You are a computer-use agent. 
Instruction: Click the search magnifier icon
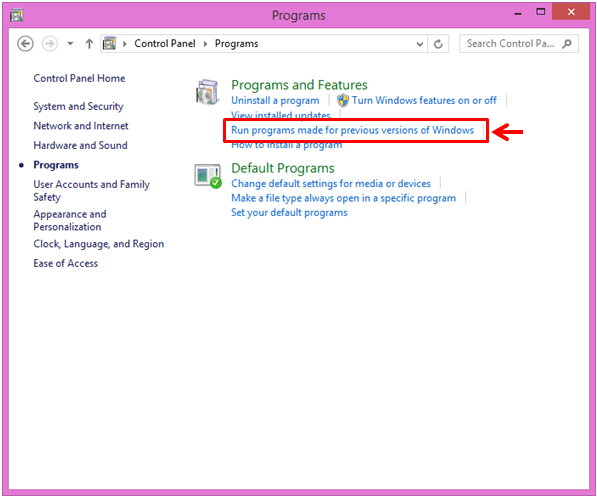point(567,44)
